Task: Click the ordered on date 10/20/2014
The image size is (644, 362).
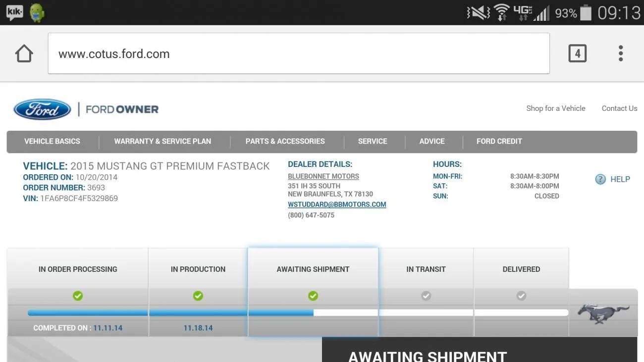Action: pyautogui.click(x=97, y=177)
